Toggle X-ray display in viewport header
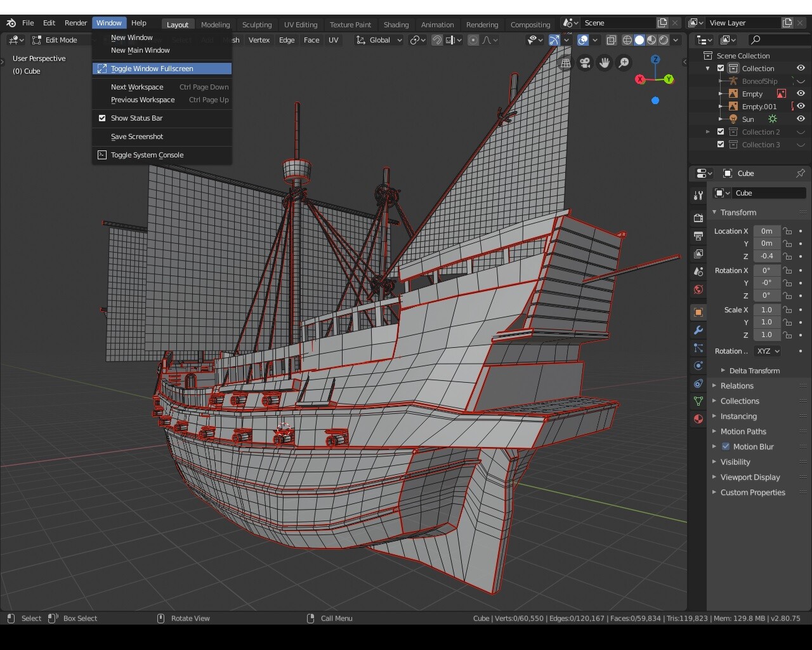 pyautogui.click(x=612, y=40)
